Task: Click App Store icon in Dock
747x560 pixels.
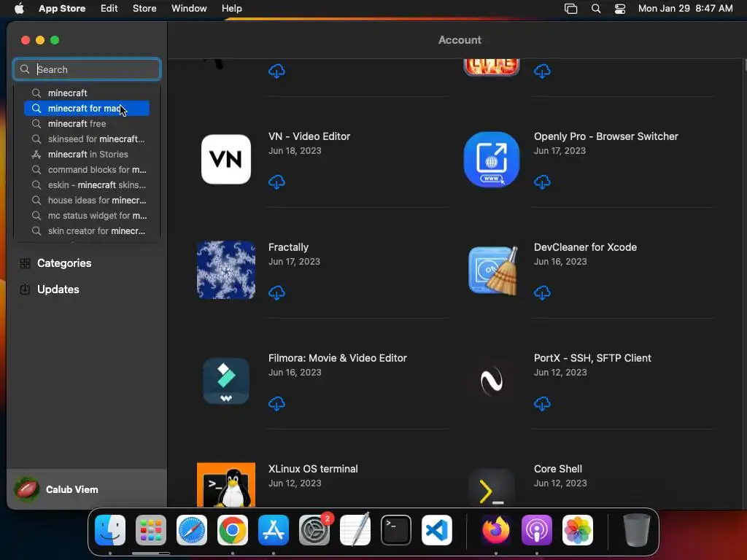Action: 274,530
